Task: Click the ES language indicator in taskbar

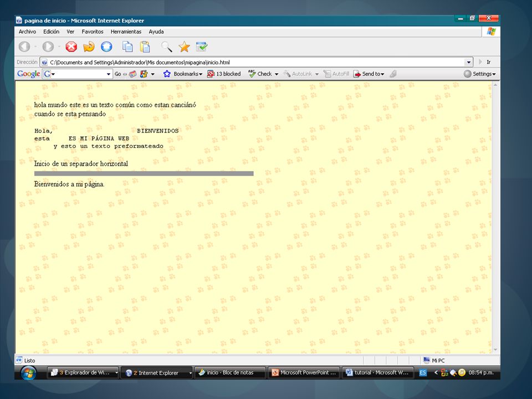Action: point(422,372)
